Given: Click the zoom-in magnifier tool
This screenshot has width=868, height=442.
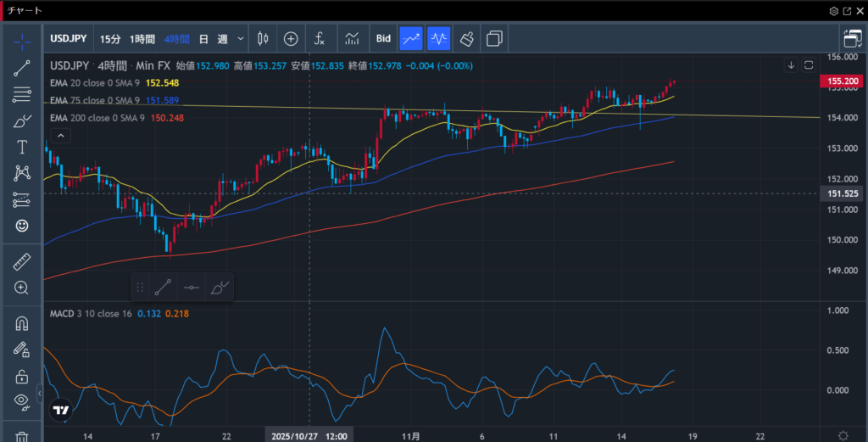Looking at the screenshot, I should [22, 288].
